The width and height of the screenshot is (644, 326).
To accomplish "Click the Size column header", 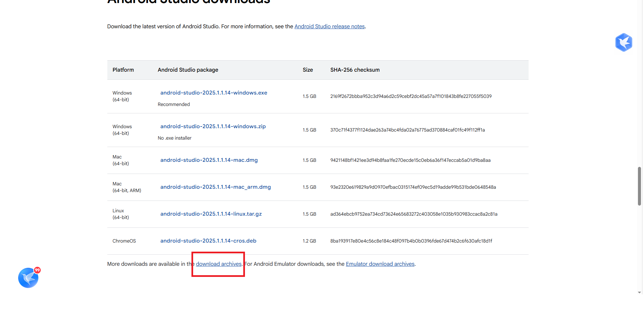I will (308, 70).
